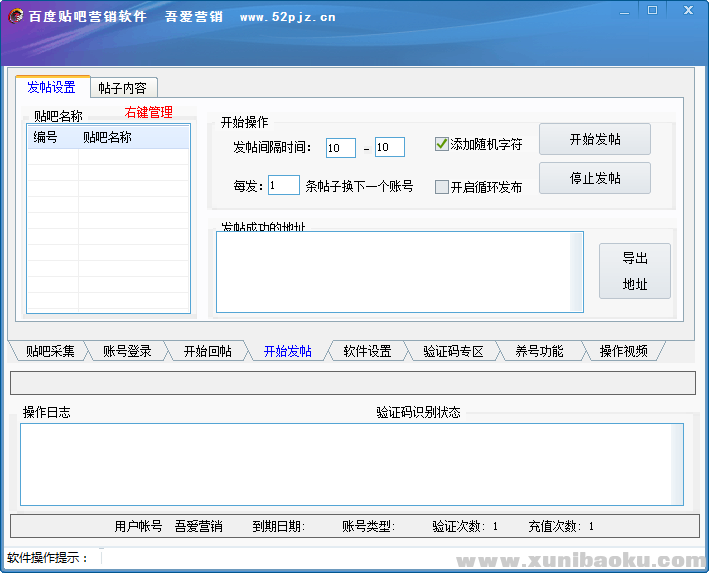
Task: Toggle the 添加随机字符 checkbox
Action: coord(442,144)
